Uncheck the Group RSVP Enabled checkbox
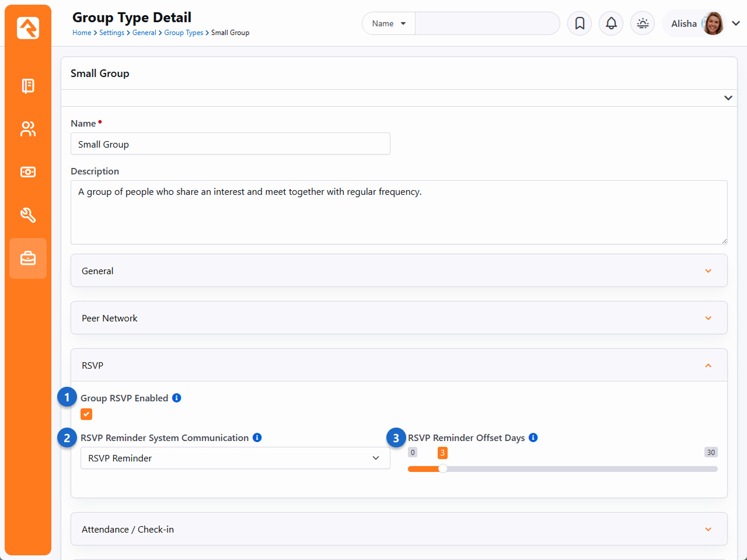Viewport: 747px width, 560px height. pos(86,414)
